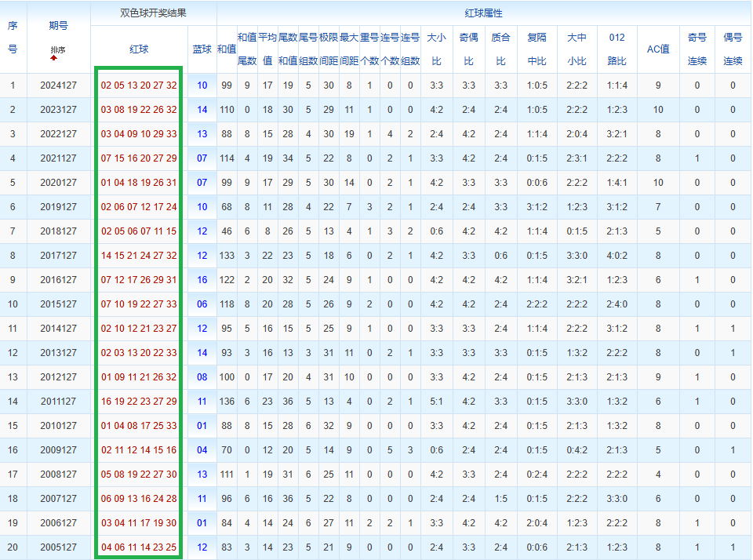Image resolution: width=753 pixels, height=560 pixels.
Task: Select issue number 2010127
Action: (x=59, y=426)
